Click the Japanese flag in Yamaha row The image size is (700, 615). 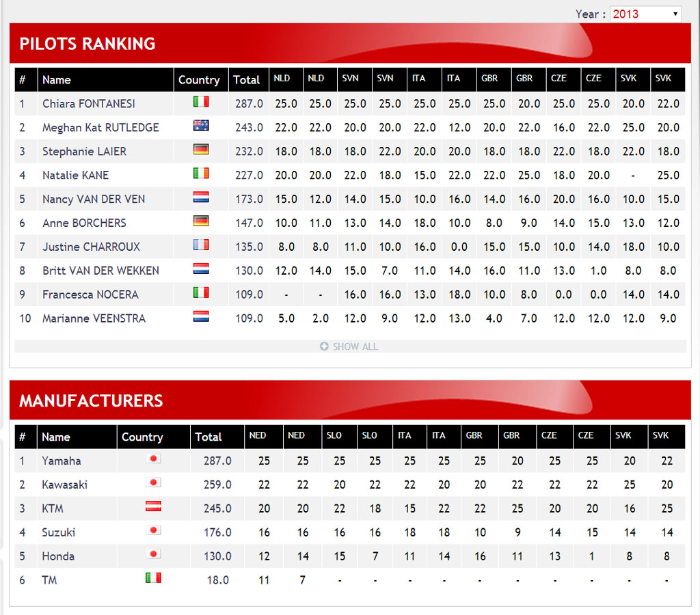click(x=153, y=459)
